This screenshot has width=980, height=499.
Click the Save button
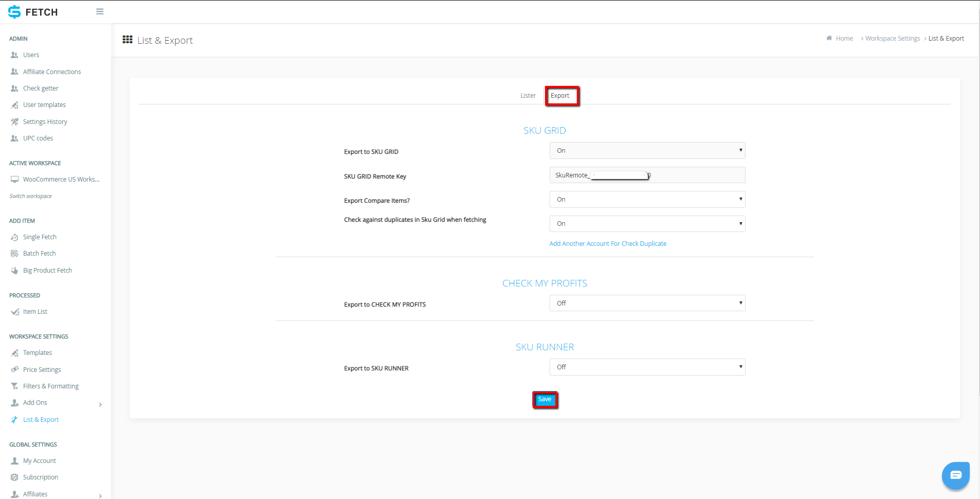(545, 400)
